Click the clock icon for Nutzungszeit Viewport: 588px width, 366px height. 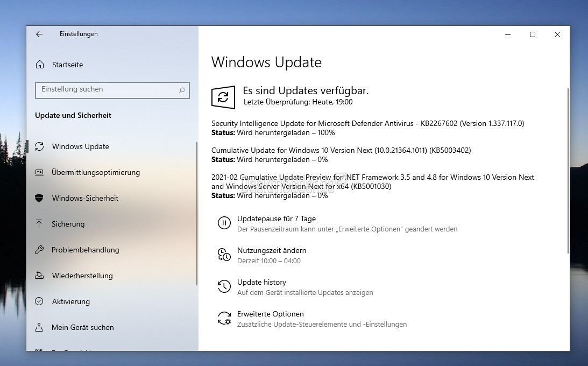click(x=224, y=255)
